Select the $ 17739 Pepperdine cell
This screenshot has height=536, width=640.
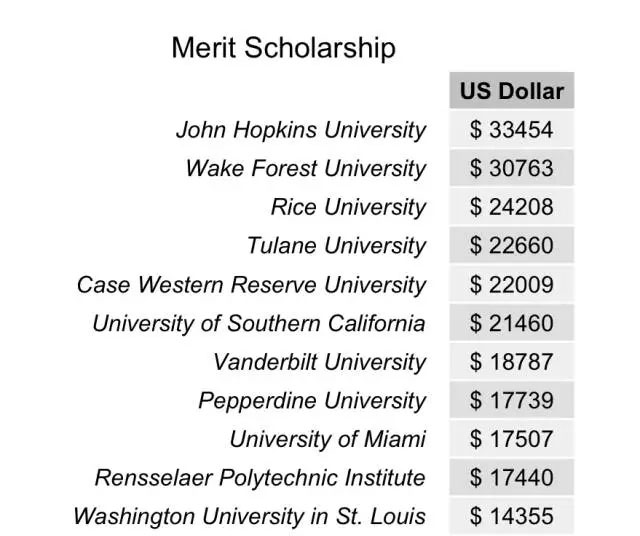tap(512, 400)
